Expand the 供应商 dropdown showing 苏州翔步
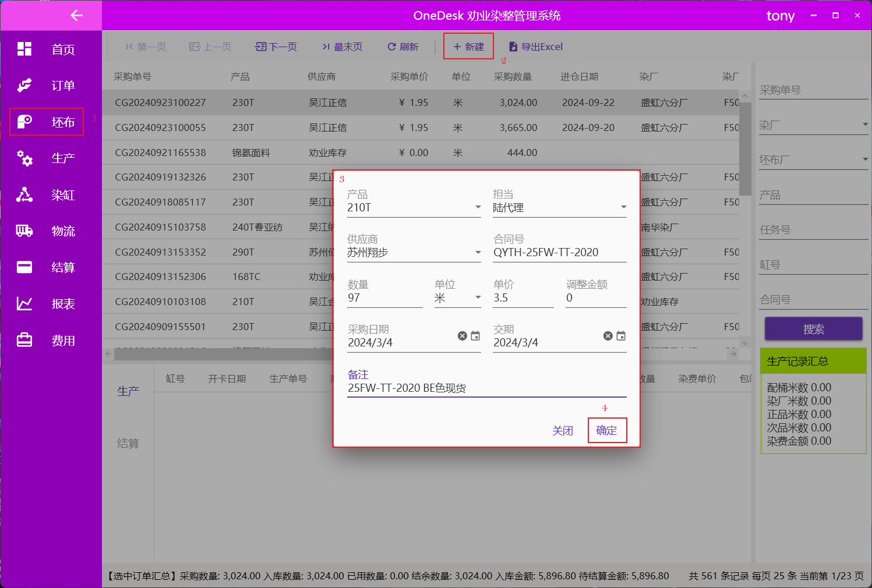872x588 pixels. pyautogui.click(x=478, y=252)
